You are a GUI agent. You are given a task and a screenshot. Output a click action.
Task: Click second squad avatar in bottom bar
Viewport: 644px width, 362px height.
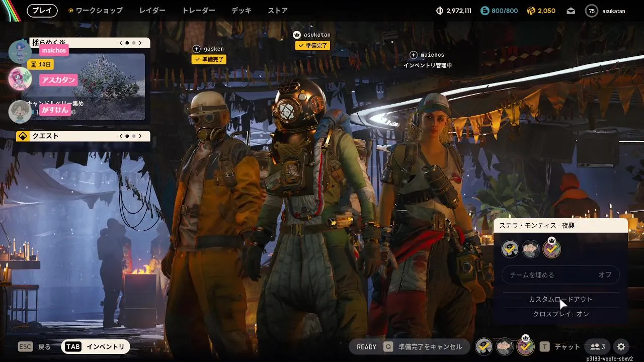(505, 346)
